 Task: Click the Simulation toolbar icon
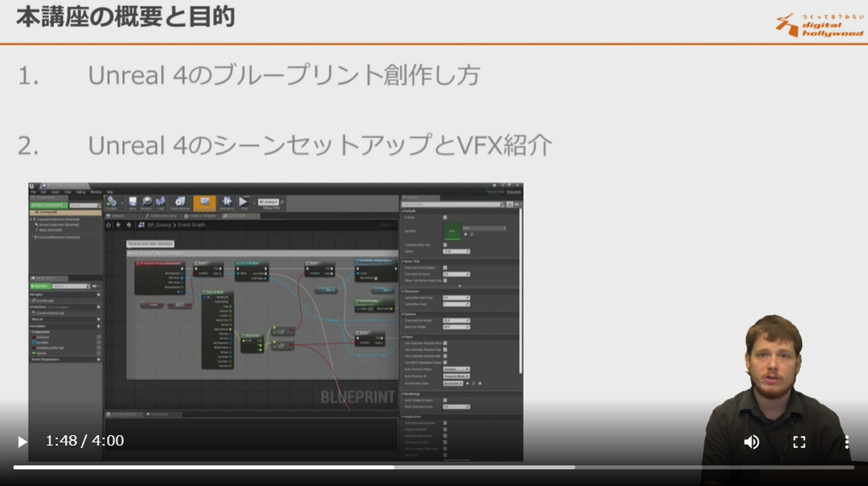227,203
